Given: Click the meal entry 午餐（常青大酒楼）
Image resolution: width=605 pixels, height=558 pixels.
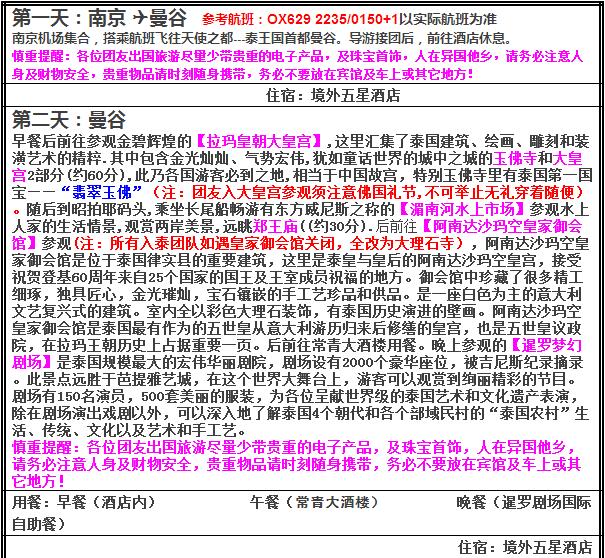Looking at the screenshot, I should point(314,502).
